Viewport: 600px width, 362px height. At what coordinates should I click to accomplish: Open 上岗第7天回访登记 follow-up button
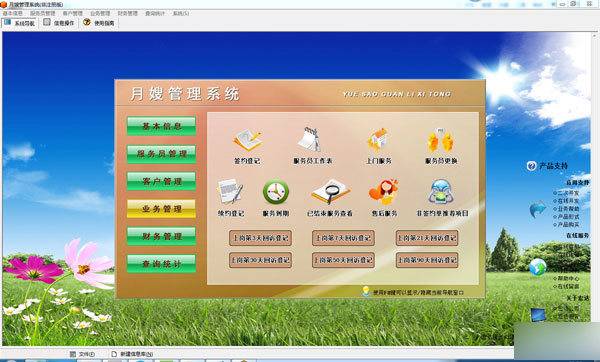(343, 238)
